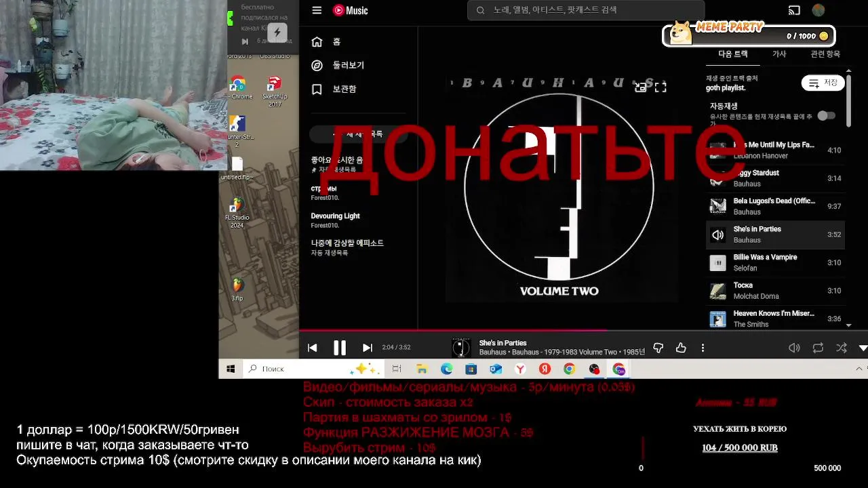Play Heaven Knows I'm Miserable by The Smiths
This screenshot has height=488, width=868.
775,319
